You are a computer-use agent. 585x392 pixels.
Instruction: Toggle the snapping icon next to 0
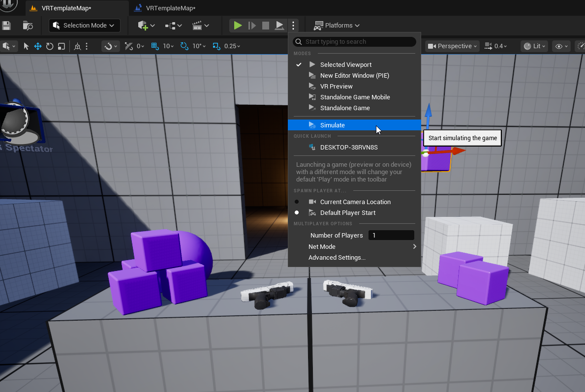pos(129,46)
